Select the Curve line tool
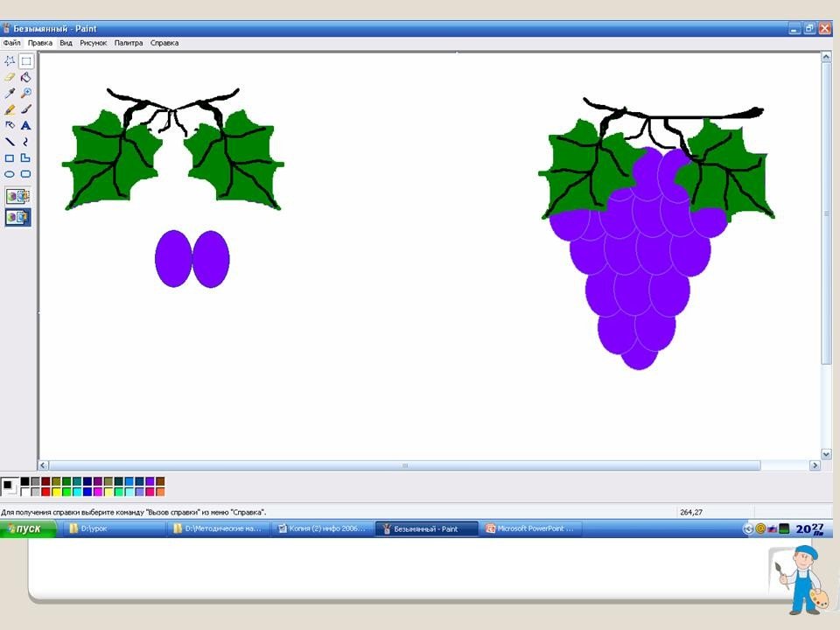This screenshot has height=630, width=840. 25,142
